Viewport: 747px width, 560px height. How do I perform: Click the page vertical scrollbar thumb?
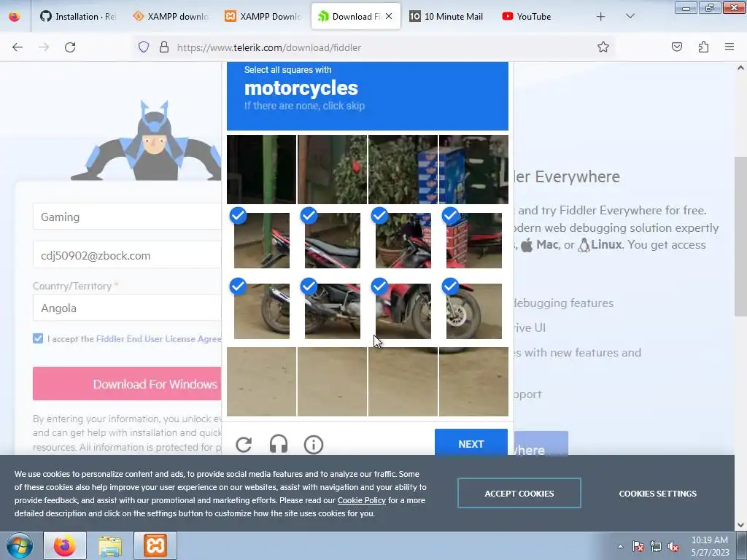(x=740, y=236)
